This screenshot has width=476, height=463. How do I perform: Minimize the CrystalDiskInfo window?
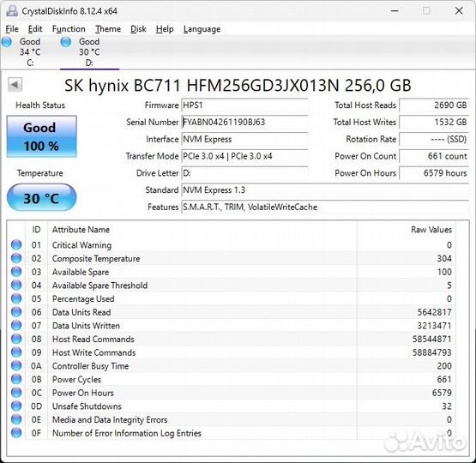(x=395, y=11)
